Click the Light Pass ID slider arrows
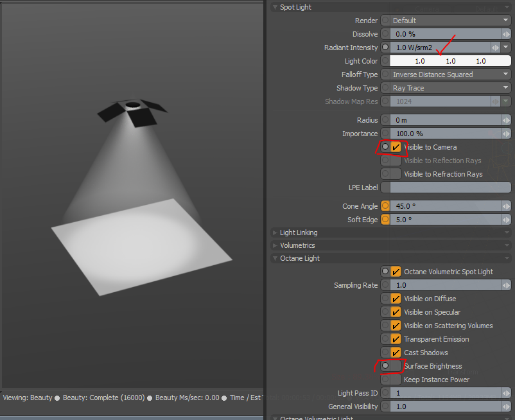The height and width of the screenshot is (420, 515). pyautogui.click(x=506, y=393)
